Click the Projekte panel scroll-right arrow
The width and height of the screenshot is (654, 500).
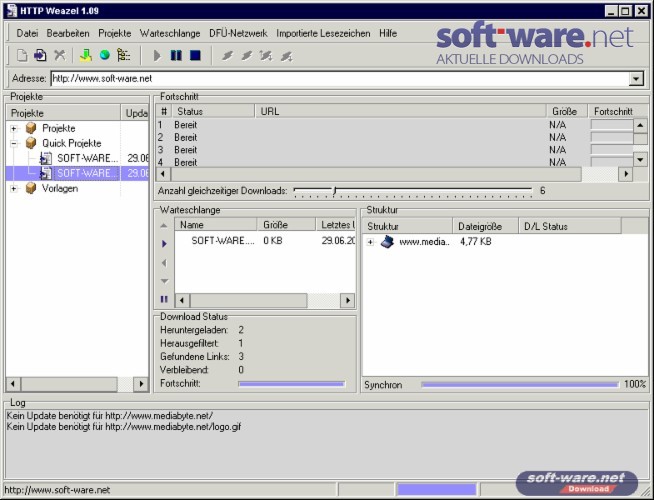(x=141, y=384)
